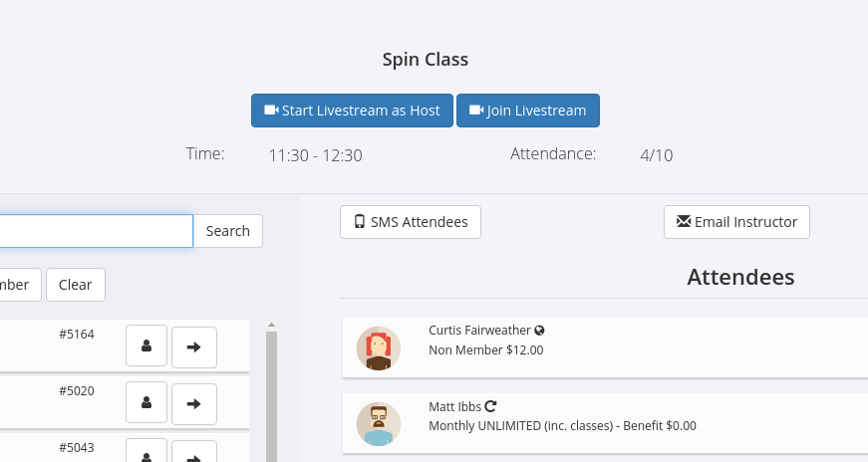The image size is (868, 462).
Task: Join the Spin Class livestream
Action: point(527,111)
